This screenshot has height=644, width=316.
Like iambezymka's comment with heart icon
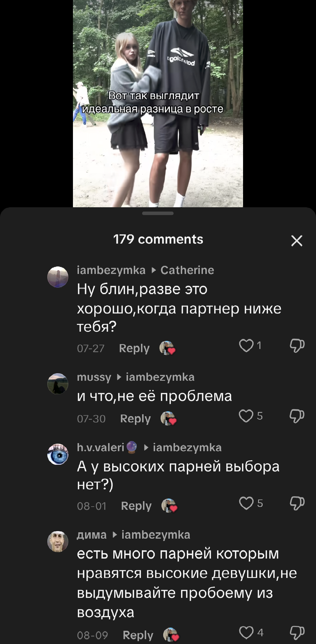coord(246,346)
